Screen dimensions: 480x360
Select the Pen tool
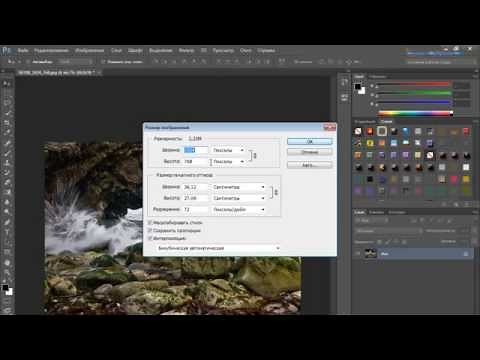[x=7, y=223]
